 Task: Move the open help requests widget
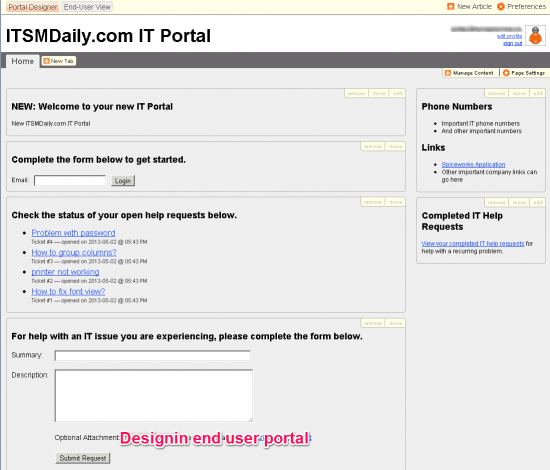pyautogui.click(x=395, y=202)
